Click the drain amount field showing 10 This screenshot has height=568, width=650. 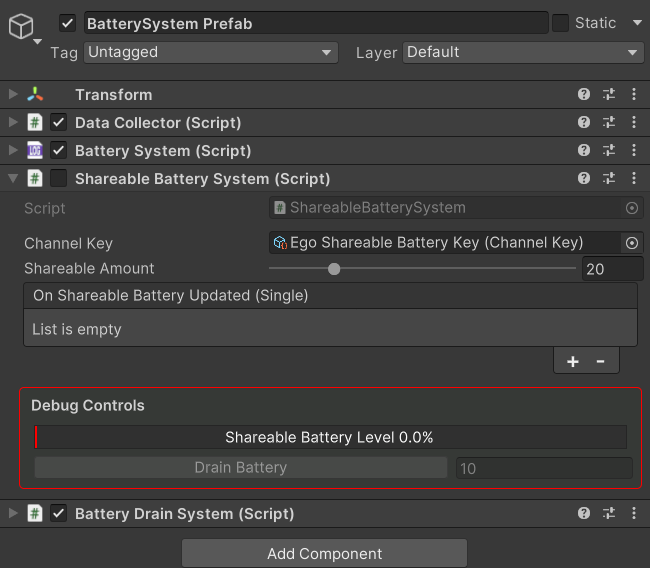(544, 468)
